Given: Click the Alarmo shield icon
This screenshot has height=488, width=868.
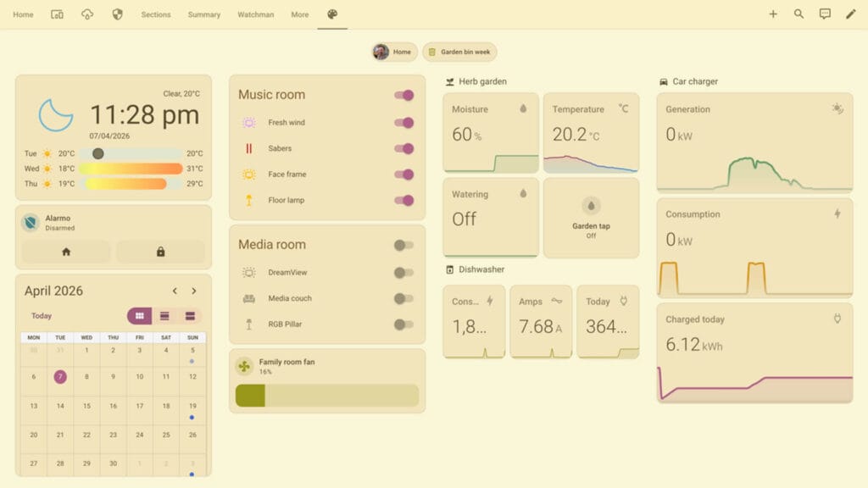Looking at the screenshot, I should (31, 223).
